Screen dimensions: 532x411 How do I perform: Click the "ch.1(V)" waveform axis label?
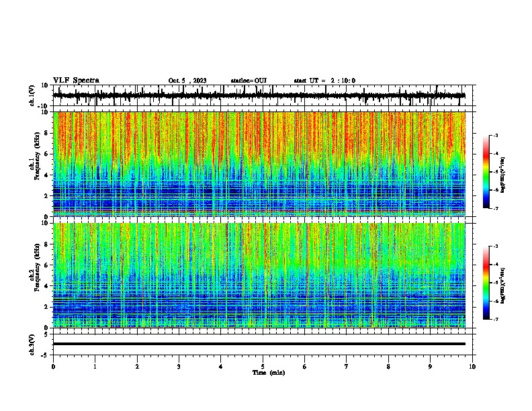[x=32, y=95]
